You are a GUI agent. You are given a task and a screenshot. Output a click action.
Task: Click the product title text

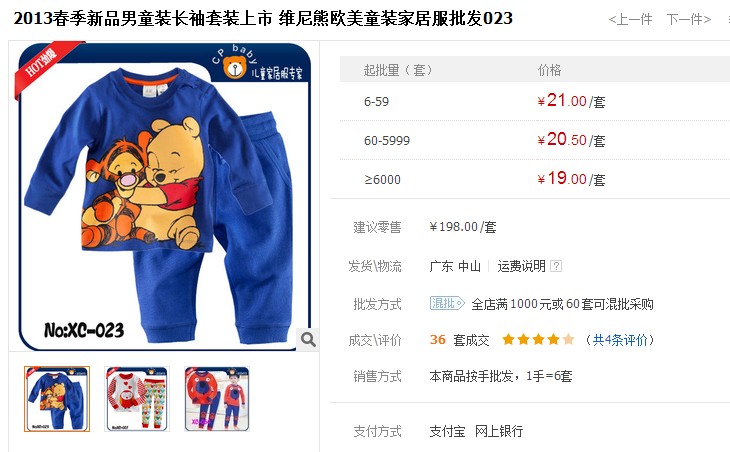point(264,19)
